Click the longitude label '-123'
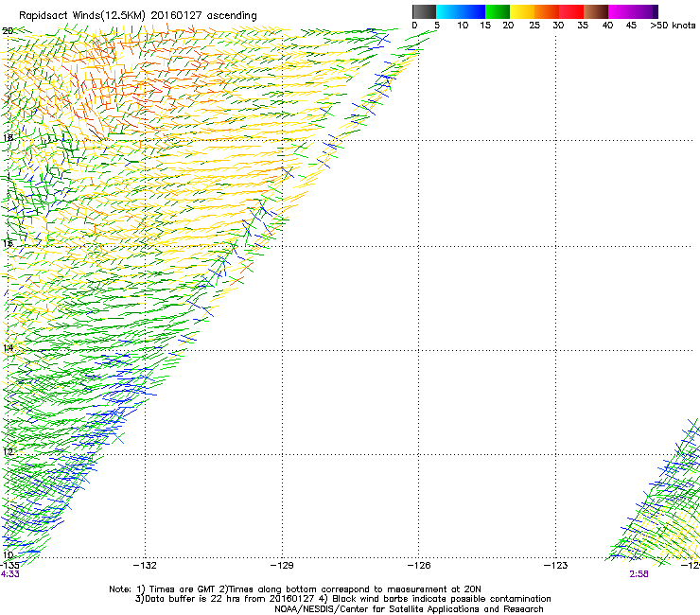Screen dimensions: 700x615 click(x=555, y=566)
